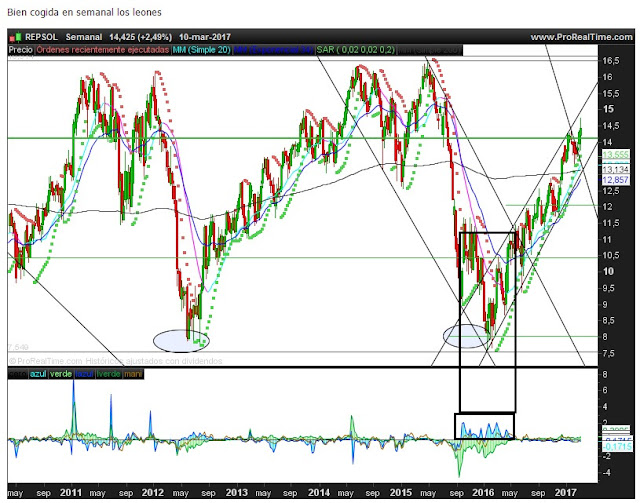This screenshot has width=640, height=503.
Task: Open the Semanal timeframe label
Action: point(84,37)
